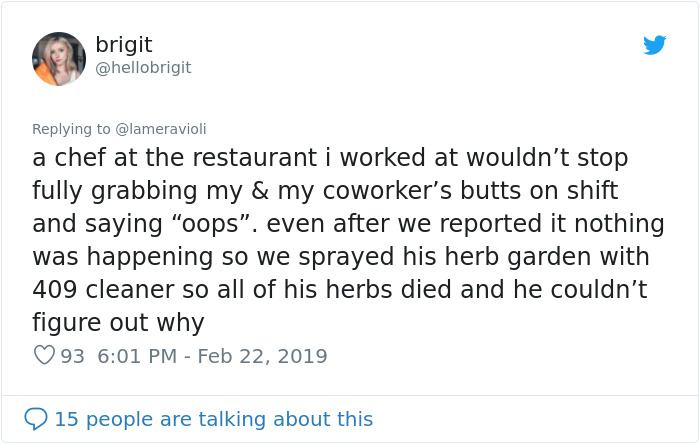Open brigit's profile picture
Viewport: 700px width, 444px height.
coord(59,58)
